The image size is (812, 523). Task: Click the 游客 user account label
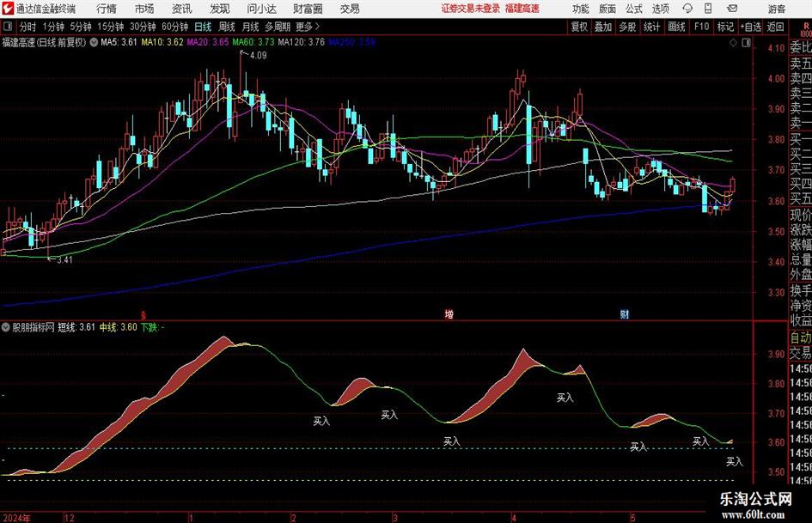777,9
